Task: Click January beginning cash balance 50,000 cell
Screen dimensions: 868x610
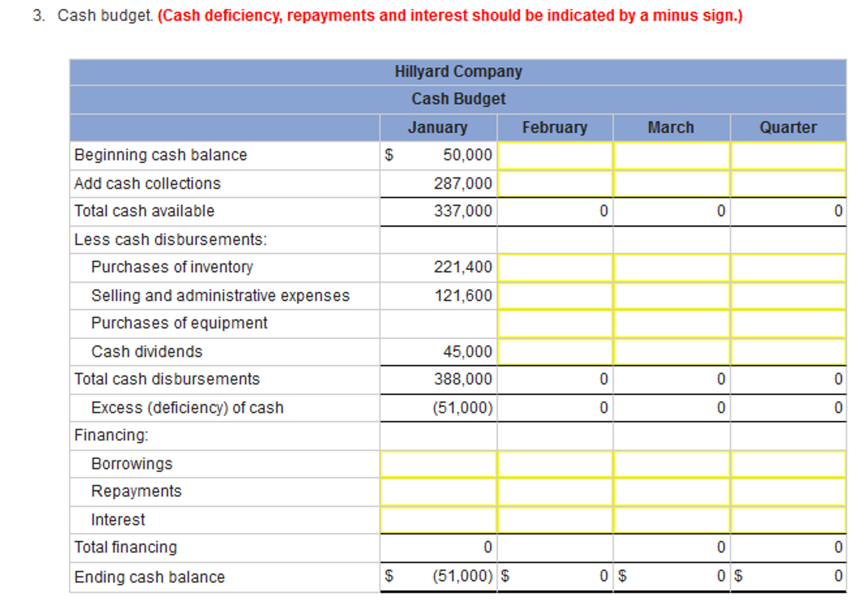Action: click(x=438, y=155)
